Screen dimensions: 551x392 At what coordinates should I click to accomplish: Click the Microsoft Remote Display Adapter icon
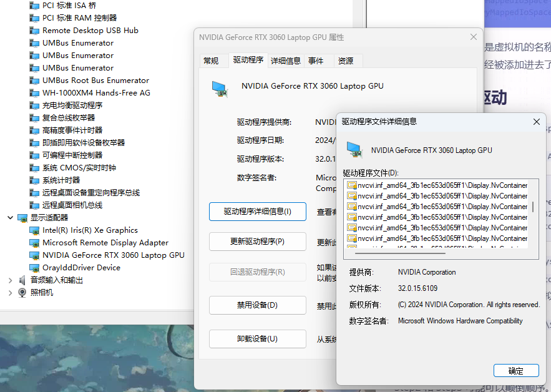[34, 243]
